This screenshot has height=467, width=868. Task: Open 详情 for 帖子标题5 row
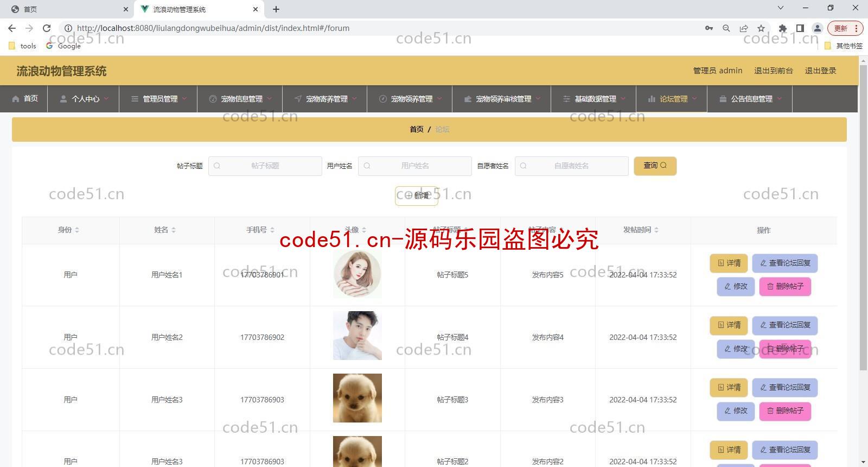click(x=729, y=263)
